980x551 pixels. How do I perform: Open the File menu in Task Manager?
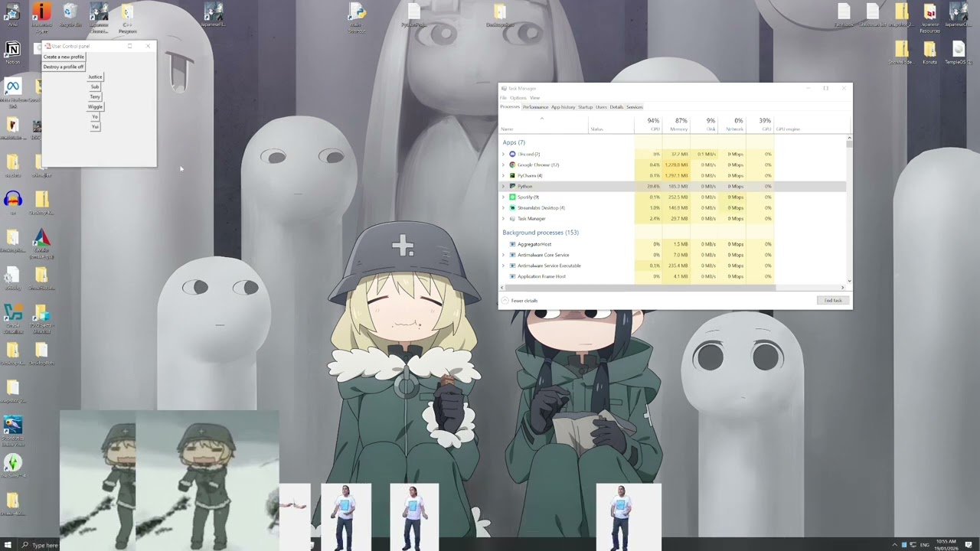coord(503,98)
